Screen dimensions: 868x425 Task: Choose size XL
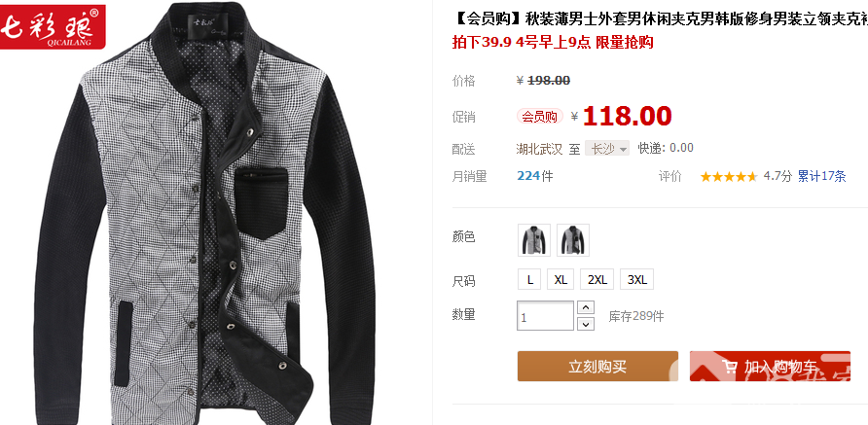[561, 279]
